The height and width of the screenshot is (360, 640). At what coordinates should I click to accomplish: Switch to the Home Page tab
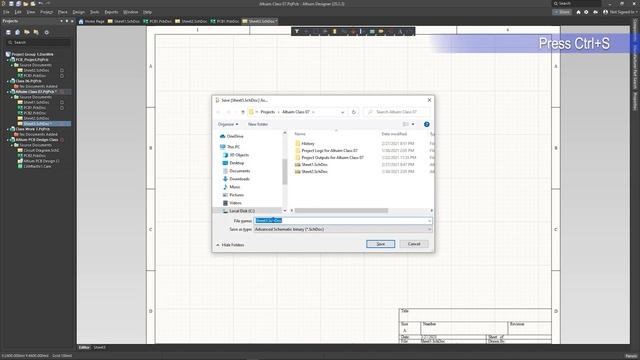click(x=91, y=21)
